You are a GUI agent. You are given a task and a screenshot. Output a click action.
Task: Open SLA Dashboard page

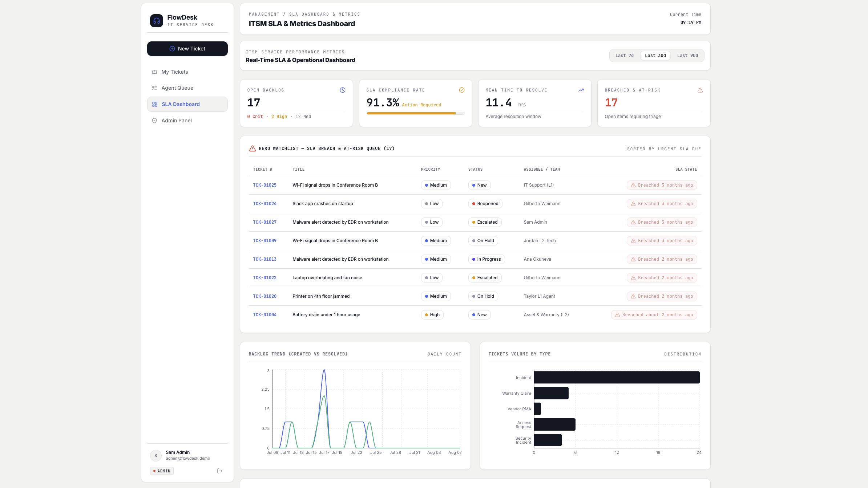click(187, 104)
